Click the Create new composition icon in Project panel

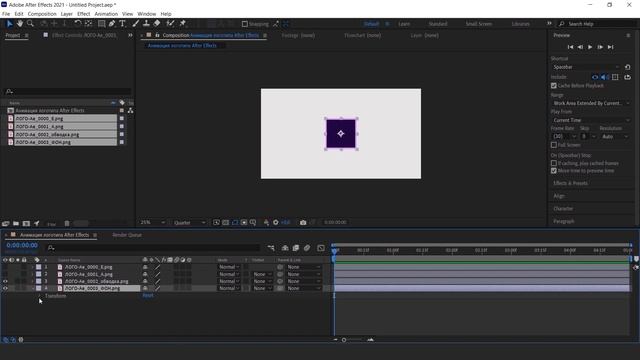click(26, 223)
